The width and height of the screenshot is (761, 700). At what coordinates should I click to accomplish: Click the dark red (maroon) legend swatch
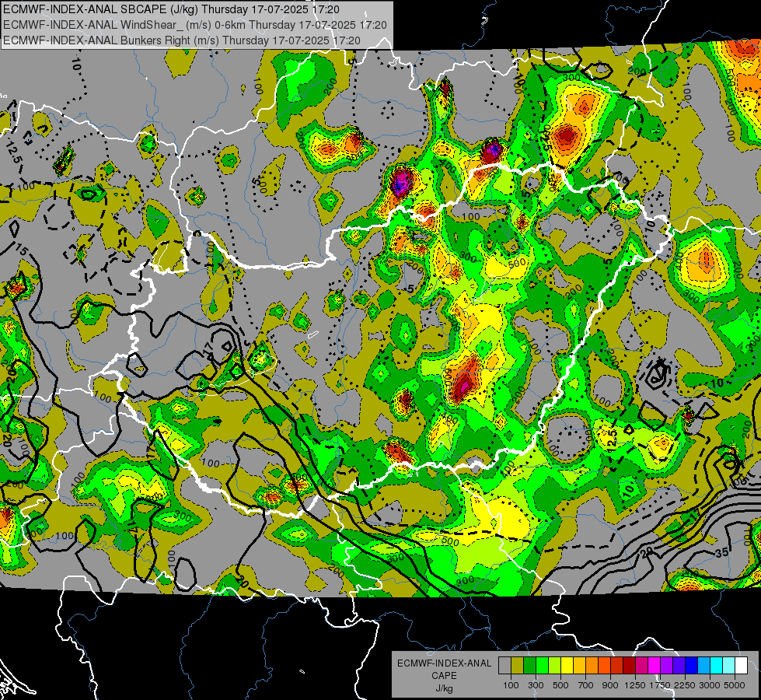click(629, 666)
